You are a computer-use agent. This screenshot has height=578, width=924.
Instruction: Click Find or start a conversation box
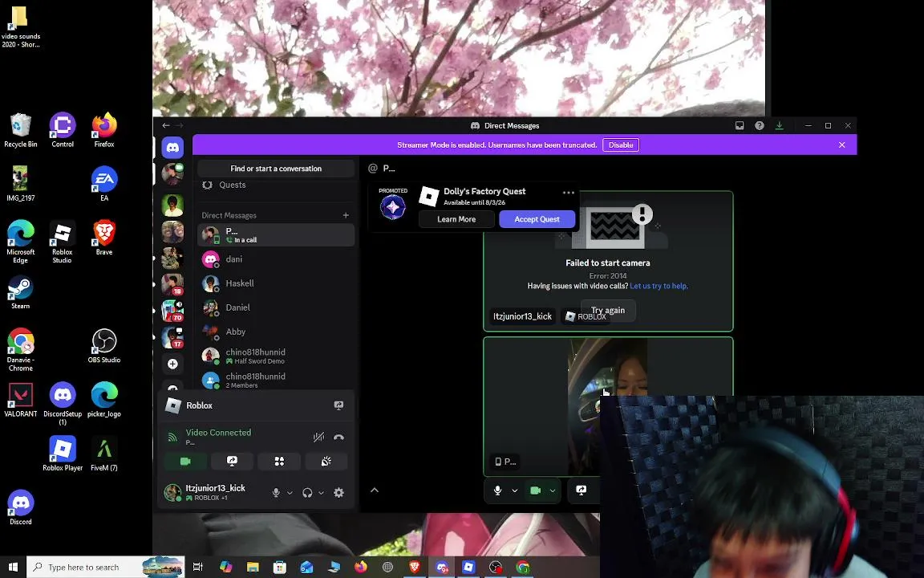(x=276, y=169)
